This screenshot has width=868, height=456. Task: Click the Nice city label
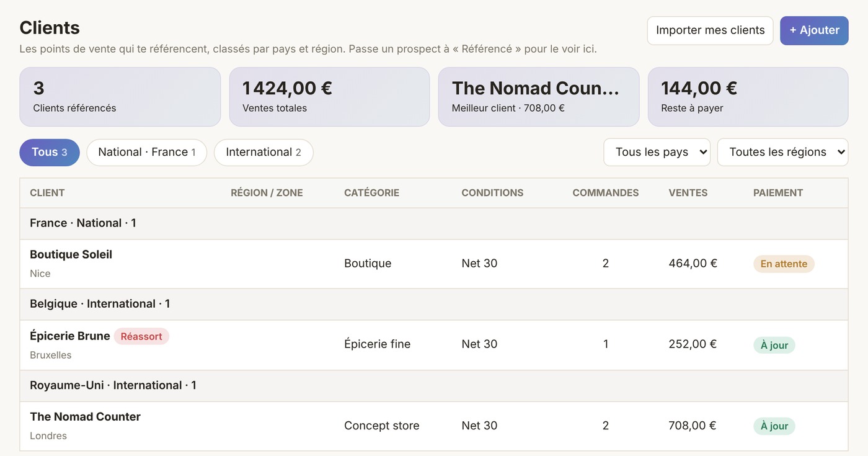(40, 274)
